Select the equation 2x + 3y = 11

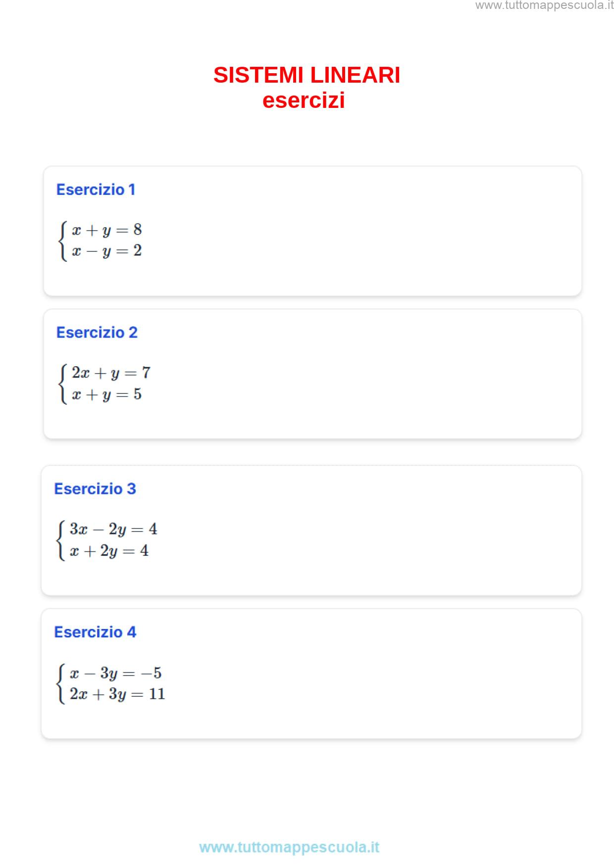click(x=117, y=694)
